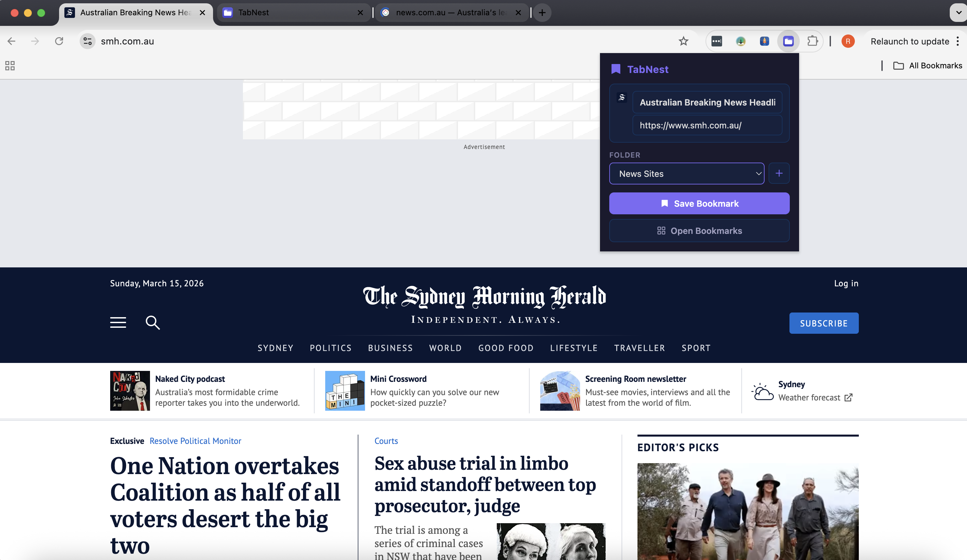Click the Save Bookmark button
This screenshot has height=560, width=967.
coord(699,203)
